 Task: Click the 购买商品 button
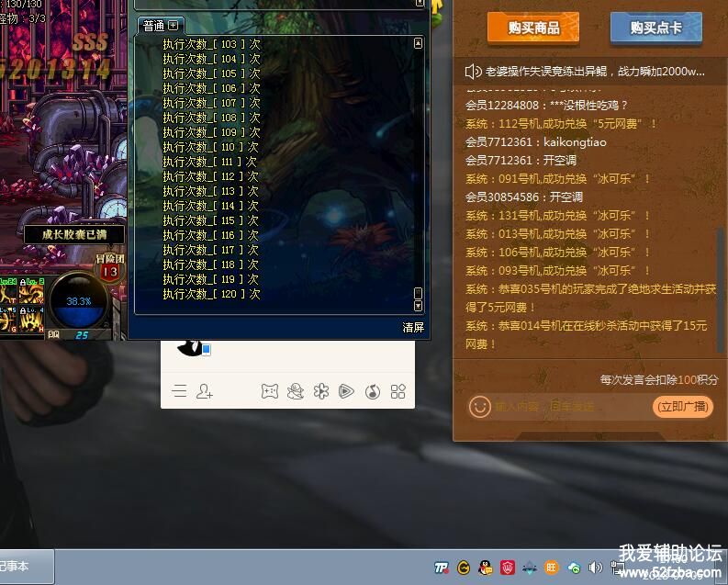532,28
